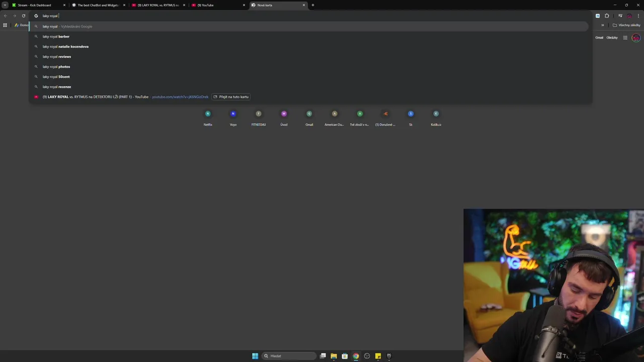Expand hidden bookmarks with double chevron
Screen dimensions: 644x362
[x=603, y=25]
